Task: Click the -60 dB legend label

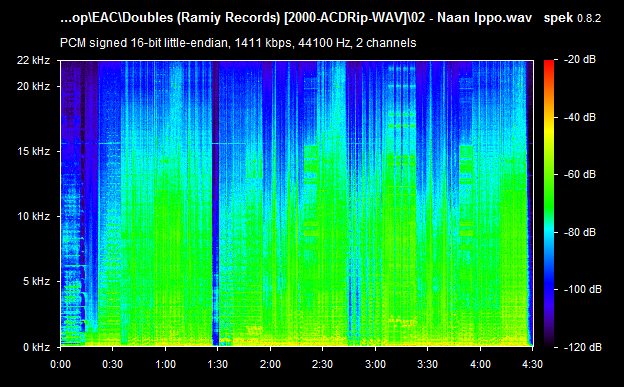Action: pos(580,174)
